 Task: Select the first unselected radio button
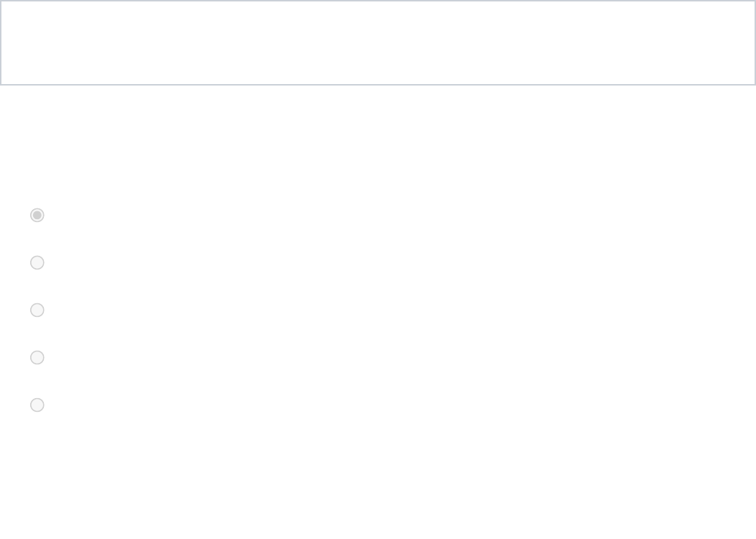[37, 262]
